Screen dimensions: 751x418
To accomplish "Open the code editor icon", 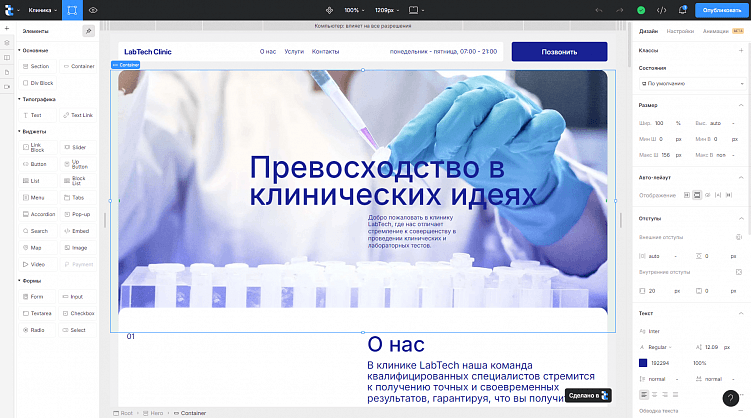I will 661,10.
